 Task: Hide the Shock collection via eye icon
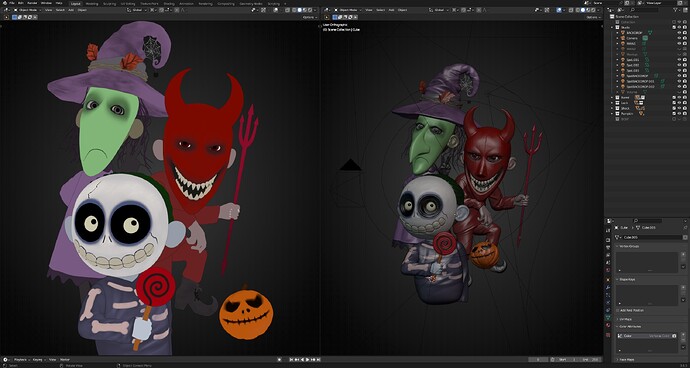[679, 108]
